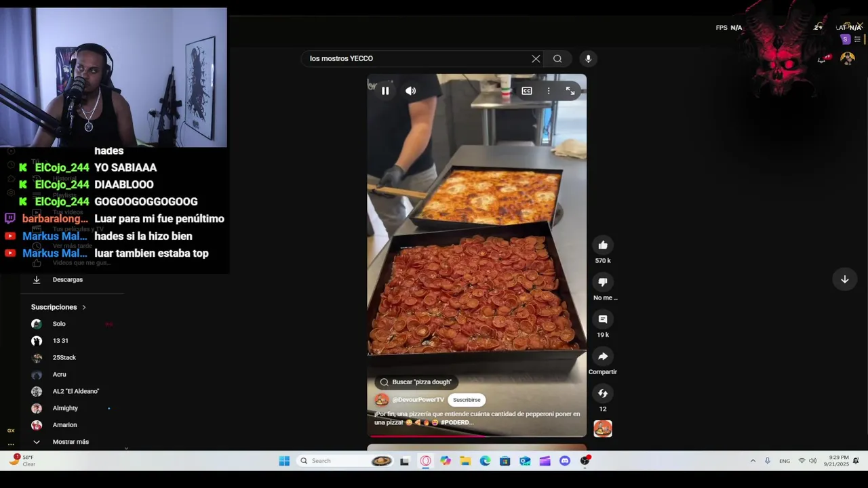Image resolution: width=868 pixels, height=488 pixels.
Task: Dislike the pizza Short
Action: coord(603,282)
